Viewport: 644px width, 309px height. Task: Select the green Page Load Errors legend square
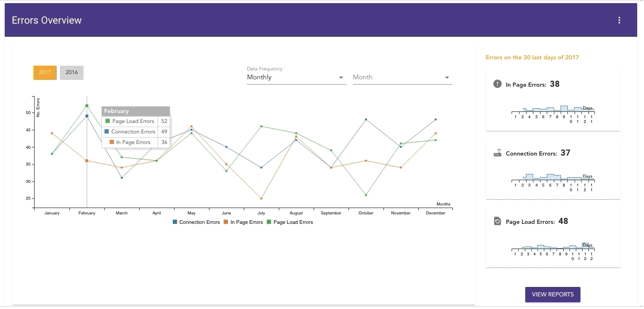pos(269,222)
